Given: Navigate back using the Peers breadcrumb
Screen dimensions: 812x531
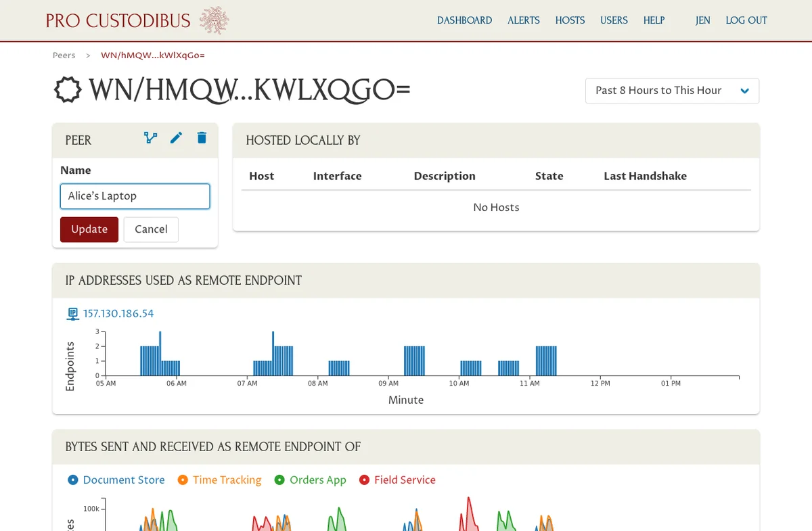Looking at the screenshot, I should (x=64, y=55).
